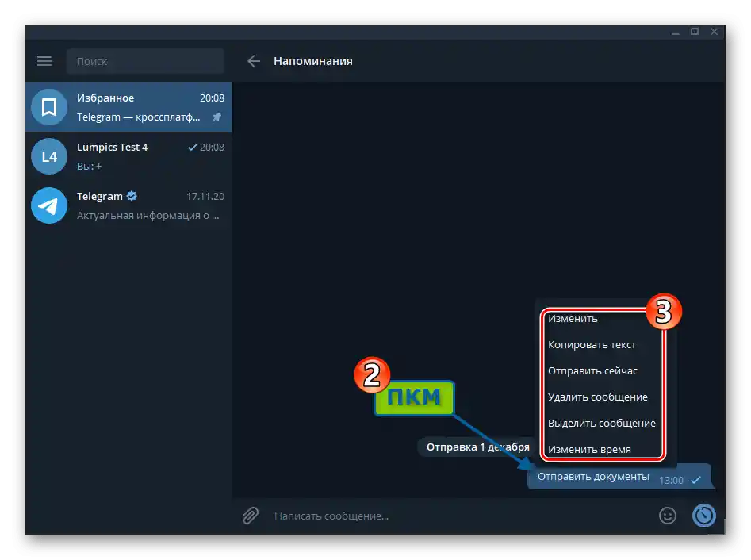Viewport: 751px width, 560px height.
Task: Click the Актуальная информация message preview
Action: (148, 216)
